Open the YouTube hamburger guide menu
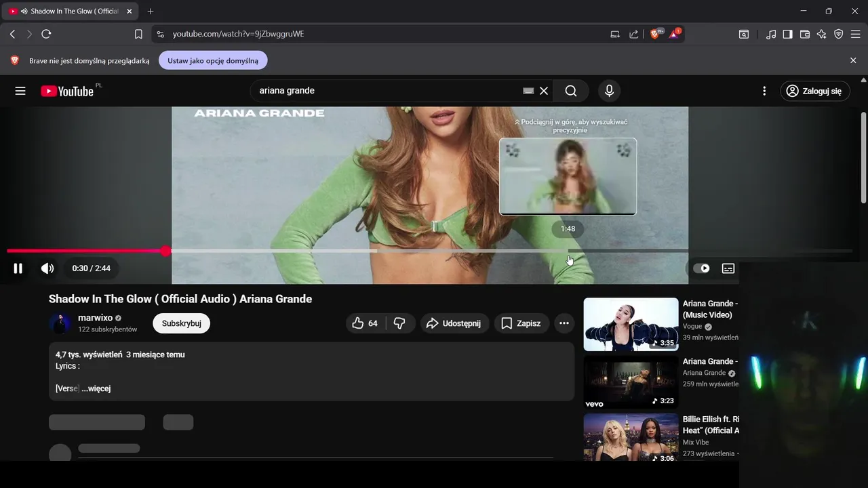868x488 pixels. (x=20, y=91)
